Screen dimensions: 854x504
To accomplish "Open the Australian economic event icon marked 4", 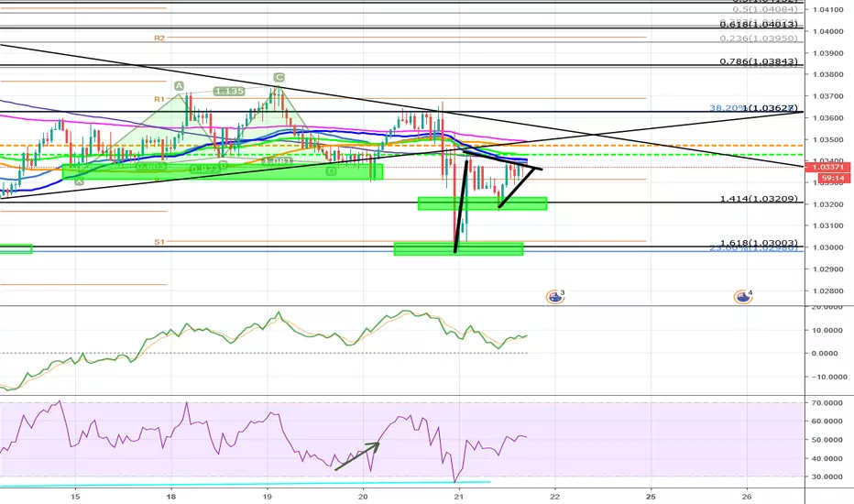I will point(743,296).
